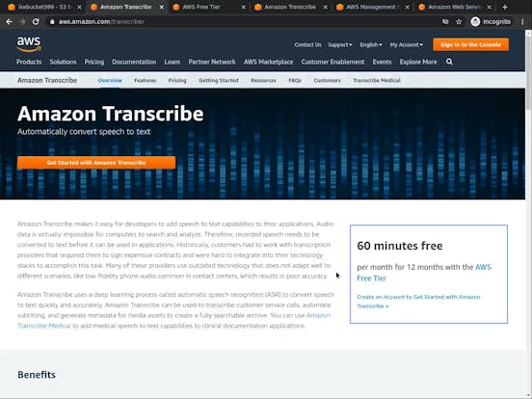This screenshot has height=399, width=532.
Task: Select the Customers sub-navigation tab
Action: [x=327, y=80]
